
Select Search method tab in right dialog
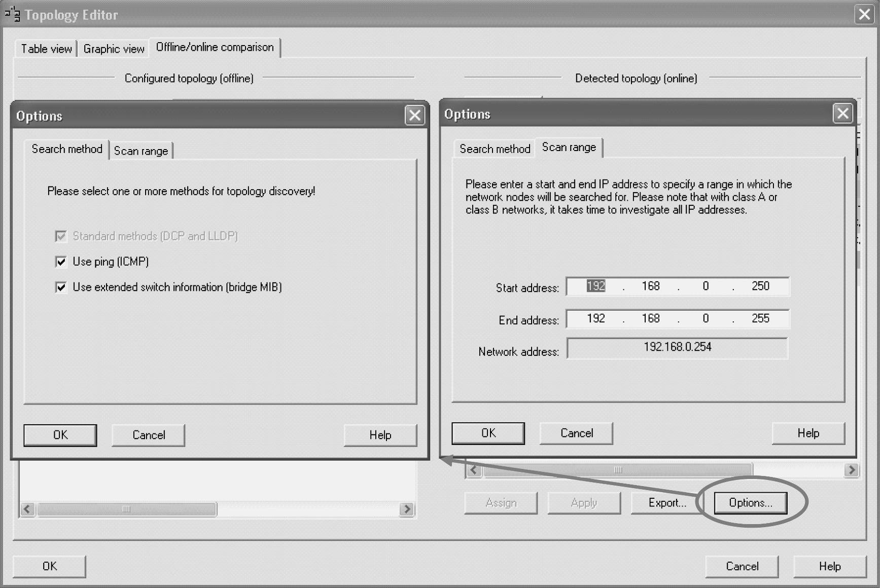pyautogui.click(x=495, y=149)
